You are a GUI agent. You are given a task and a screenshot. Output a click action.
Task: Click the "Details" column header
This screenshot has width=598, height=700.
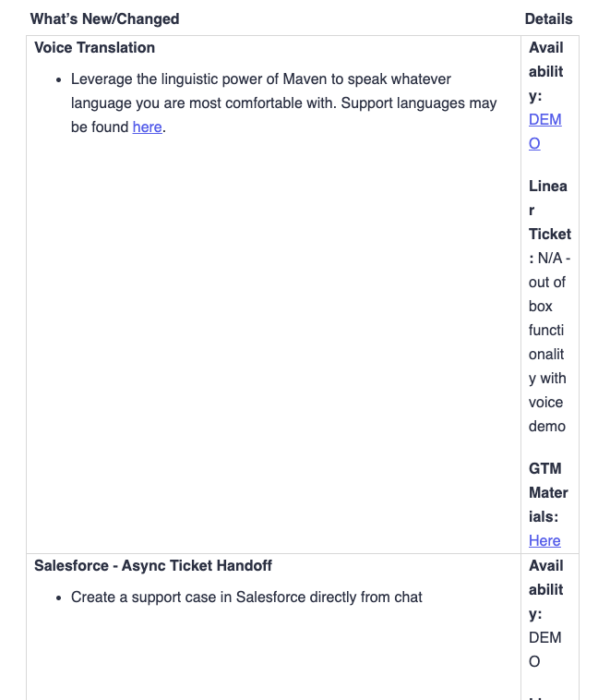pyautogui.click(x=548, y=18)
